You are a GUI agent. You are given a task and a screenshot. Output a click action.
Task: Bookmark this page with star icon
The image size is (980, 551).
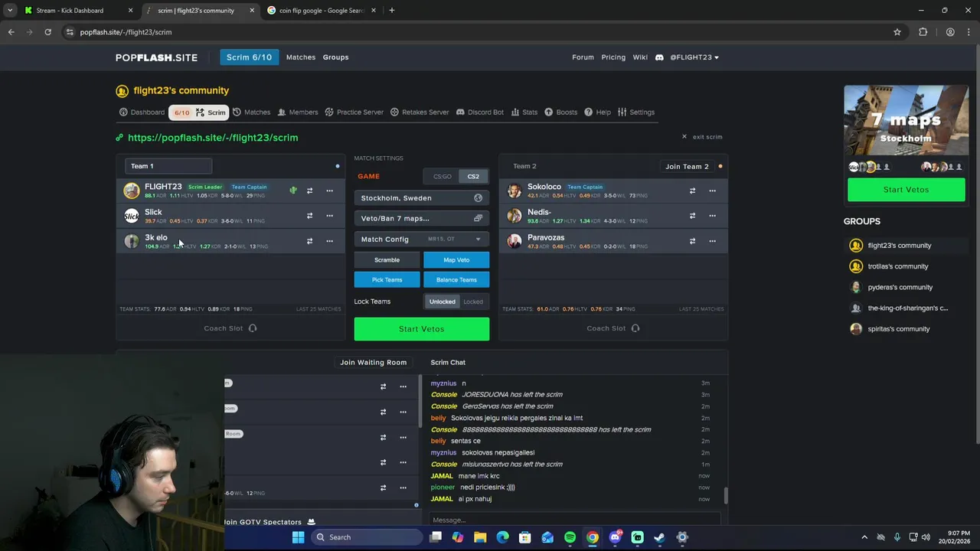pos(897,32)
